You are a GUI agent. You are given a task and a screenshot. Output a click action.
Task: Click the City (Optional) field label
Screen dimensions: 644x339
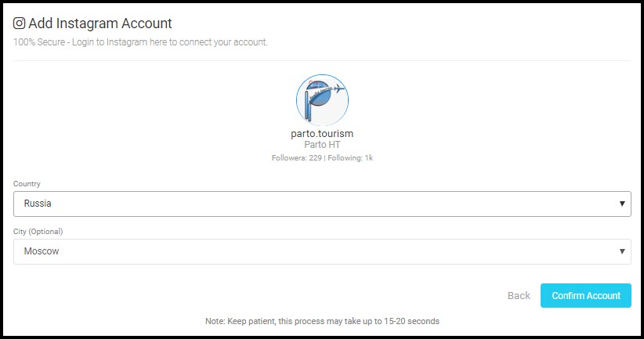pyautogui.click(x=38, y=231)
